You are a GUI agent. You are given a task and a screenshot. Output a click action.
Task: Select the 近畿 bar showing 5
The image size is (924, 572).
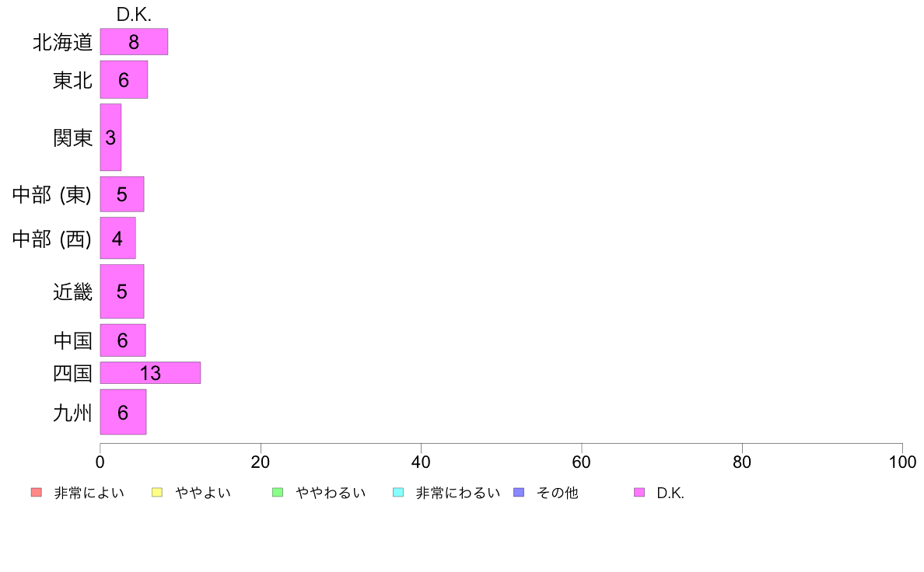[x=122, y=291]
